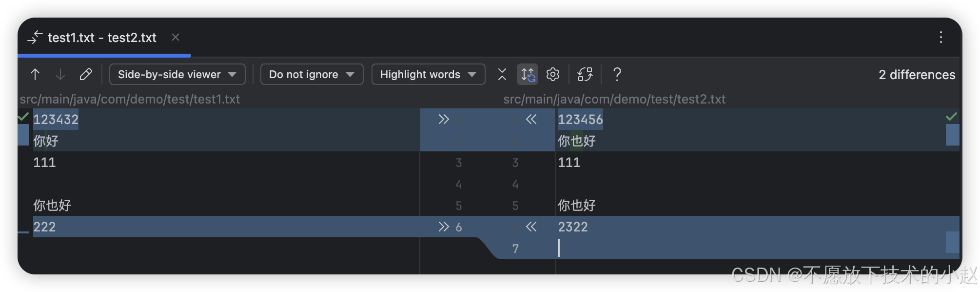Click the 222 line in left pane
980x292 pixels.
pyautogui.click(x=44, y=227)
